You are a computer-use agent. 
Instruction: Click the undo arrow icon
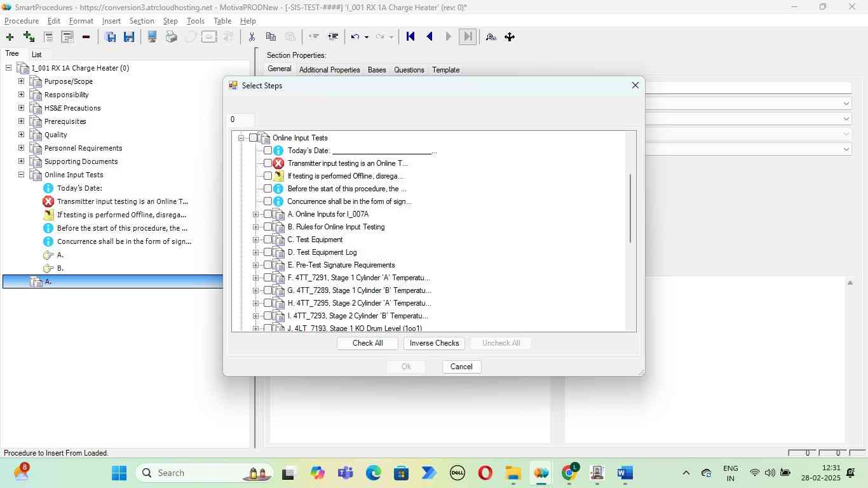(x=356, y=37)
